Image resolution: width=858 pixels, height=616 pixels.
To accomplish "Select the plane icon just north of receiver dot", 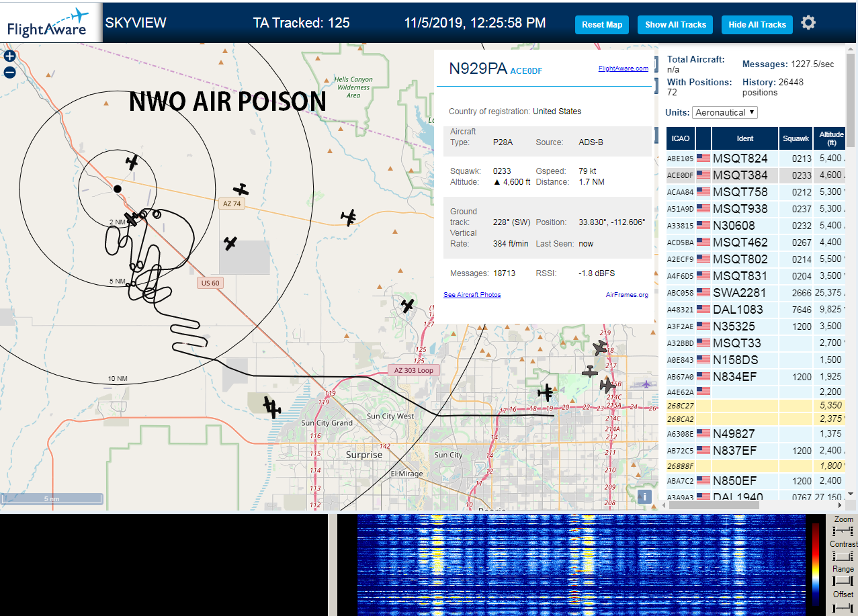I will point(132,161).
